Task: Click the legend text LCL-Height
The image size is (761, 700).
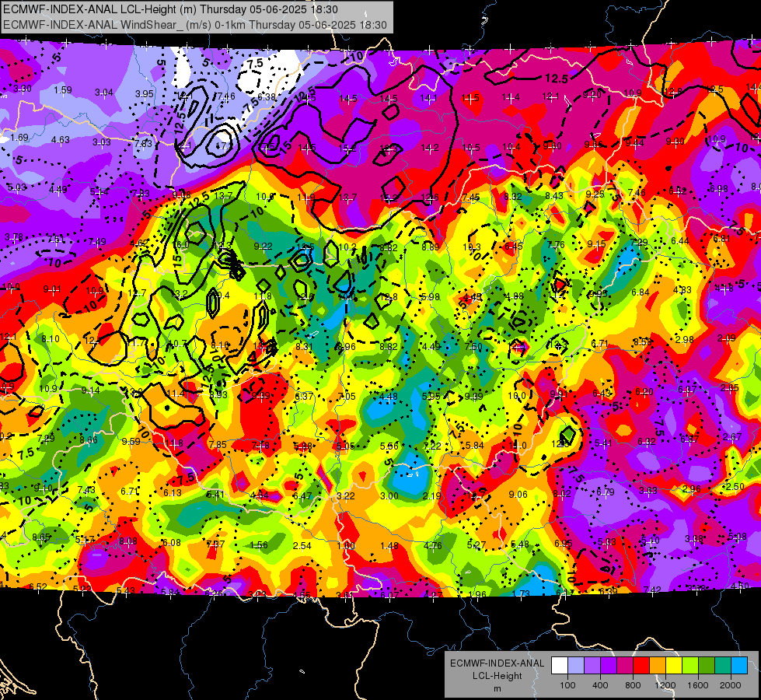Action: click(x=497, y=676)
